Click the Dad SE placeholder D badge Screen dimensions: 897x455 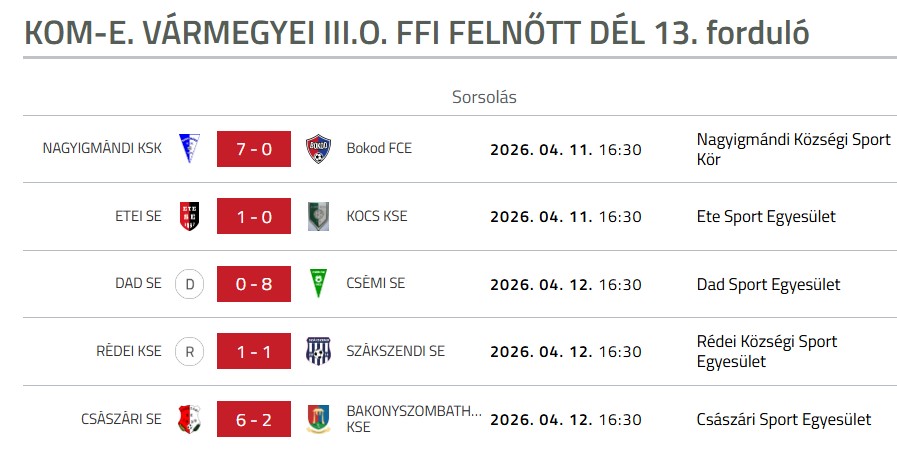click(189, 284)
